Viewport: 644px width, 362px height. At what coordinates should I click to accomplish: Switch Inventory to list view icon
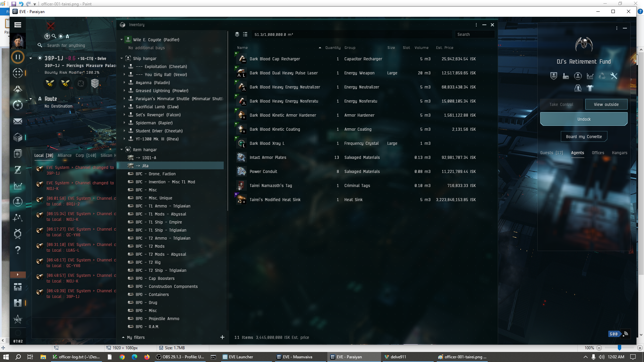tap(245, 34)
